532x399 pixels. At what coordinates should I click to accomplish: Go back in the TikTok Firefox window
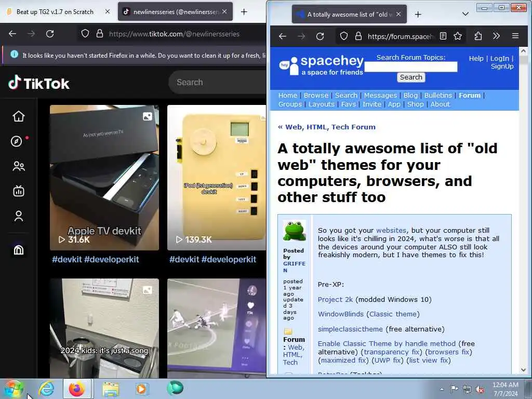pos(12,34)
